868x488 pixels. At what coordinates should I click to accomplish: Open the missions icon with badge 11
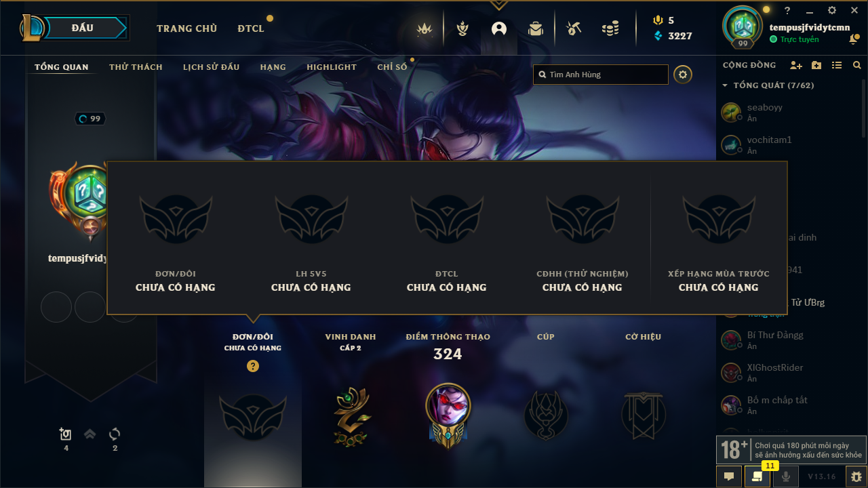(x=757, y=476)
